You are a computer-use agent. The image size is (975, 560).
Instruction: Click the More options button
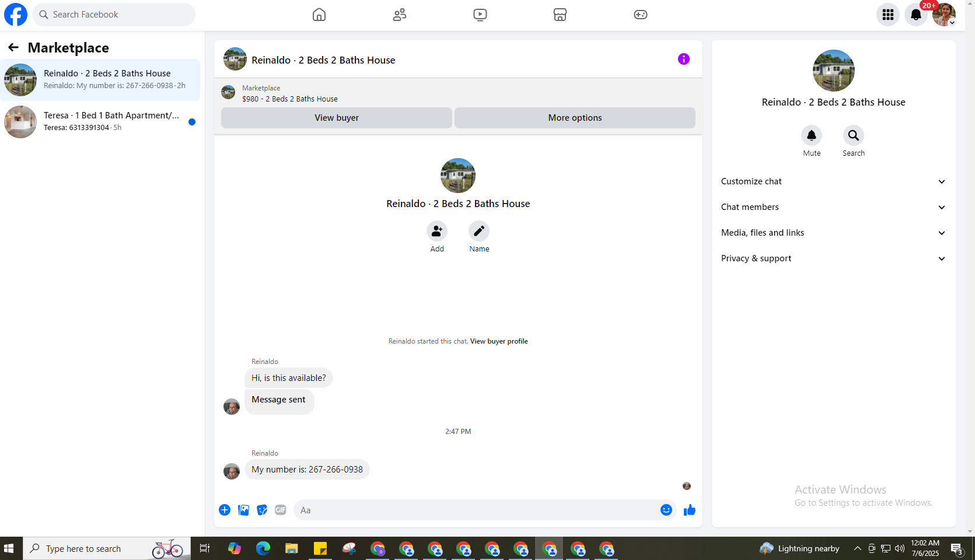(x=575, y=118)
